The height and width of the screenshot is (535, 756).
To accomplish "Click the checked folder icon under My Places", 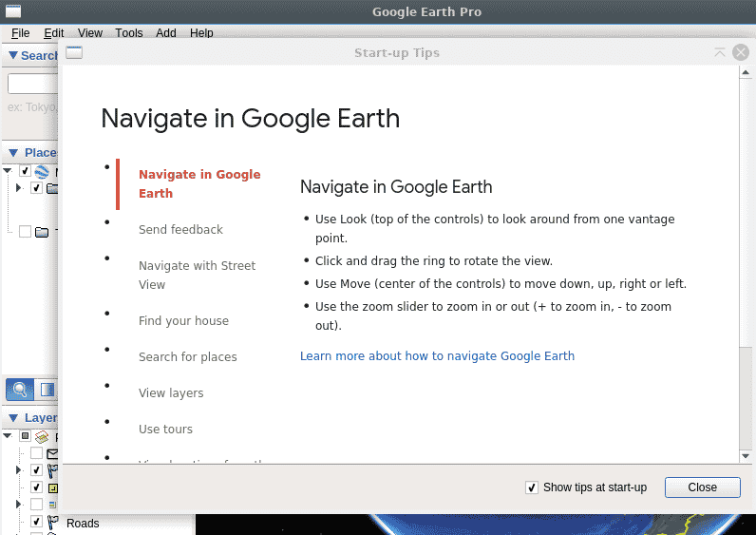I will point(52,188).
